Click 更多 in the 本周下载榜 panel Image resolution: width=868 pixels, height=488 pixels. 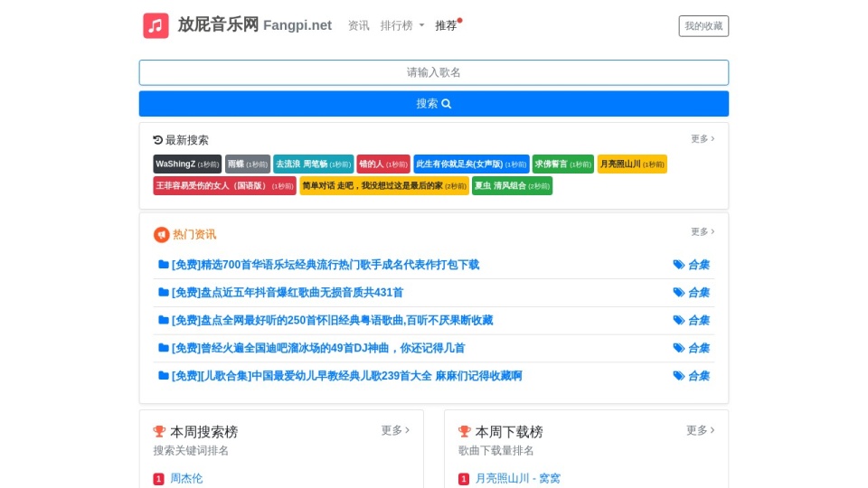pos(700,430)
